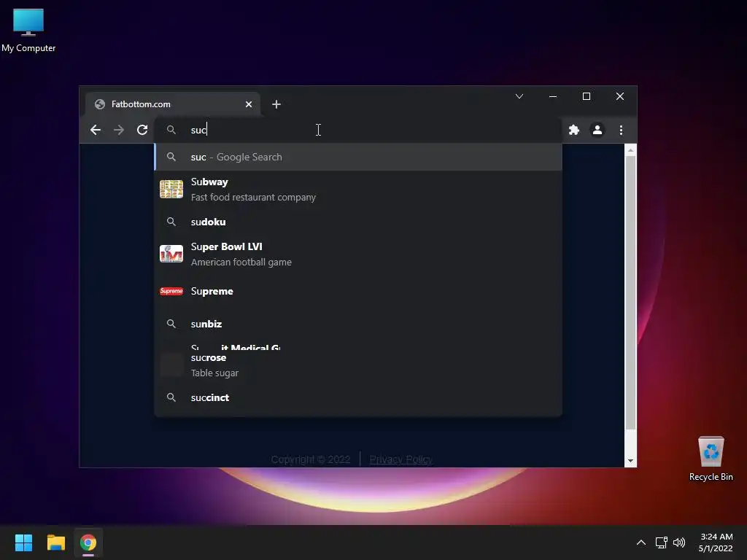Select the My Computer desktop icon
The image size is (747, 560).
click(28, 31)
